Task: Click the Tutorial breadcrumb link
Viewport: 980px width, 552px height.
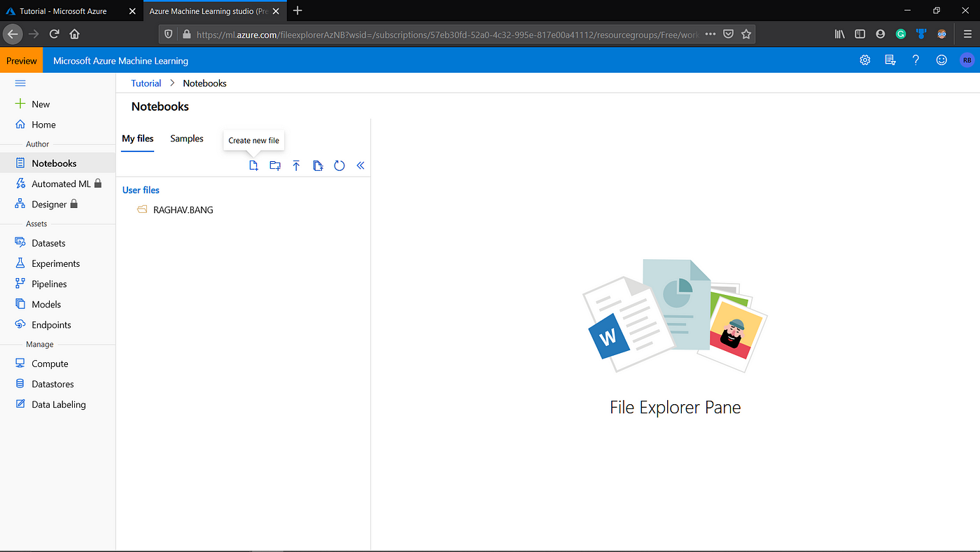Action: pyautogui.click(x=146, y=83)
